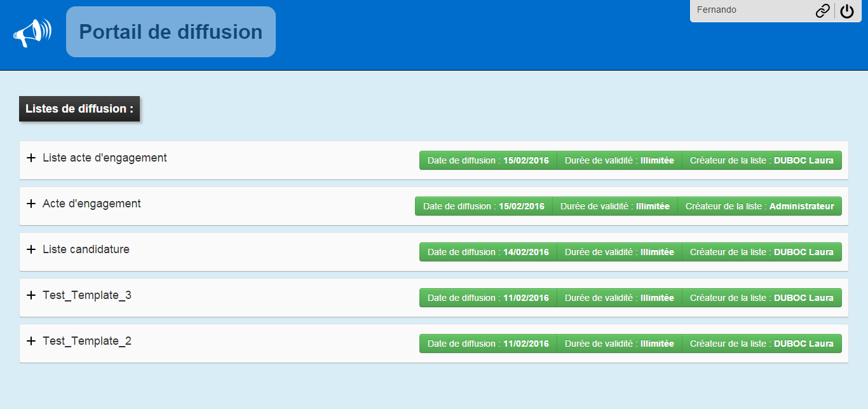Screen dimensions: 868x409
Task: Open the Portail de diffusion title banner
Action: (x=170, y=32)
